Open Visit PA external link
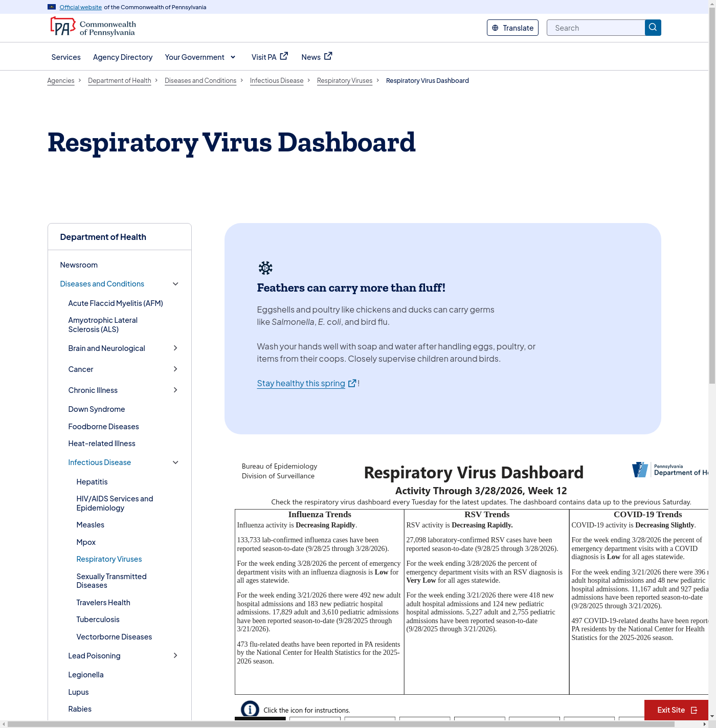Screen dimensions: 716x728 click(270, 57)
